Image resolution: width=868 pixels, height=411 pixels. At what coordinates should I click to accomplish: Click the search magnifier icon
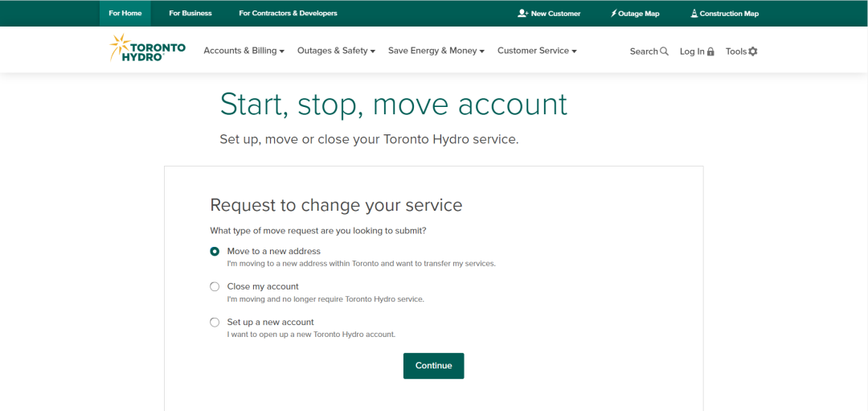pos(665,51)
